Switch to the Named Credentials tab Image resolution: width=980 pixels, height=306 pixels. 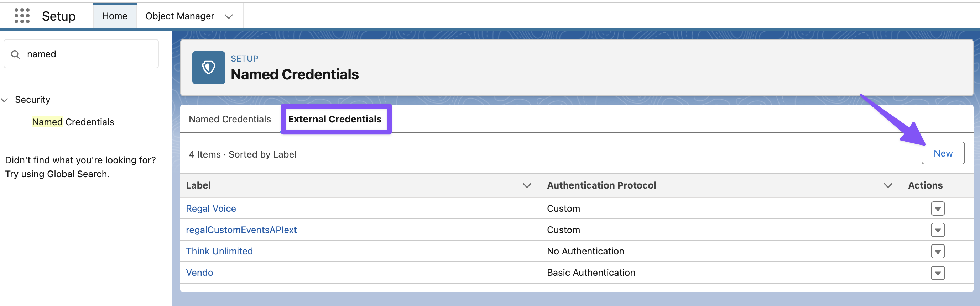230,119
